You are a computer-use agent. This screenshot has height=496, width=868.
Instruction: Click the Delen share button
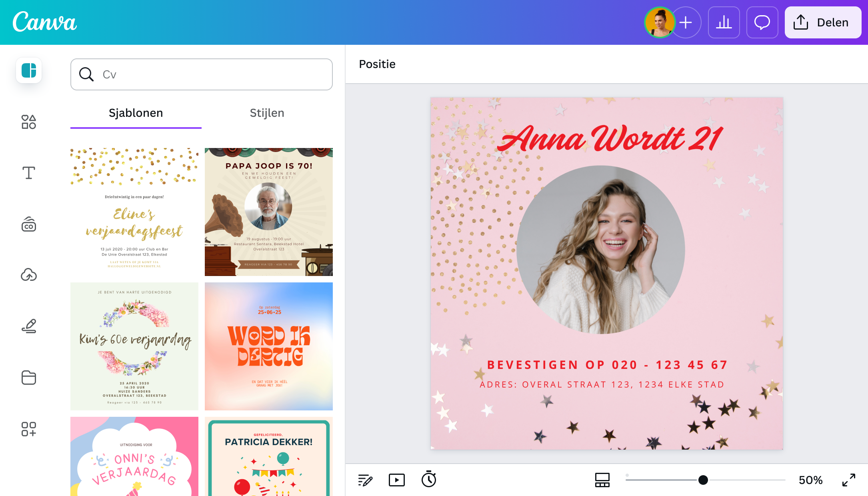click(x=823, y=22)
